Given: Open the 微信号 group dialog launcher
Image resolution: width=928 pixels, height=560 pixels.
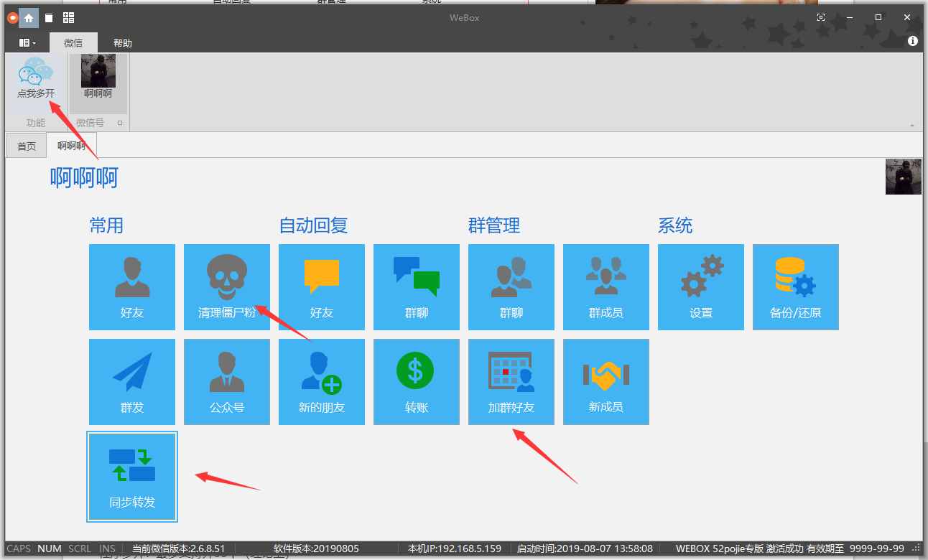Looking at the screenshot, I should pos(120,123).
